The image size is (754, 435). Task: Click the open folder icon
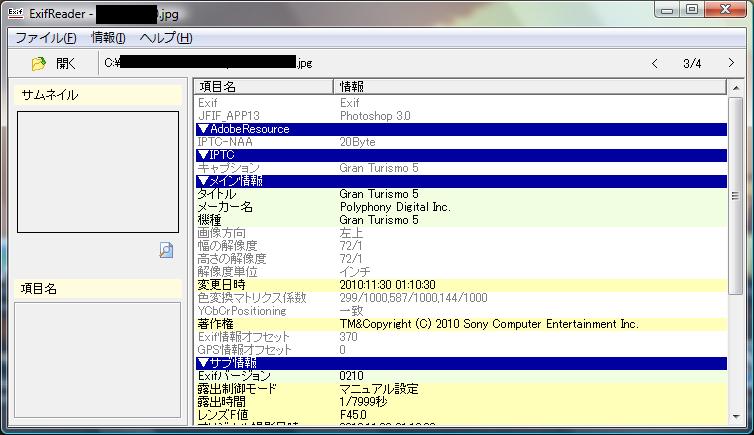pyautogui.click(x=38, y=63)
